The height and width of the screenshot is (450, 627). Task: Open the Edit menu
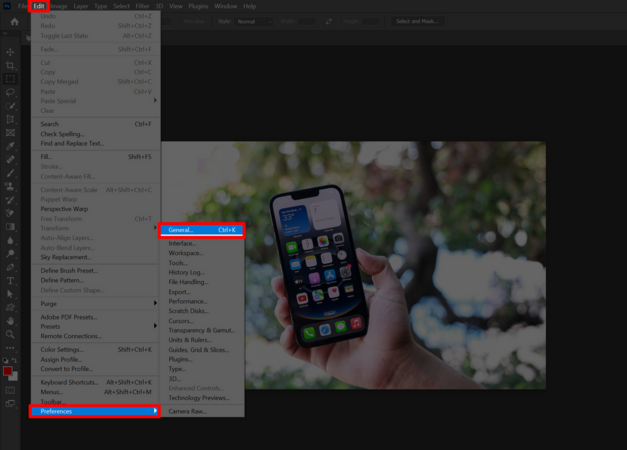(x=38, y=6)
